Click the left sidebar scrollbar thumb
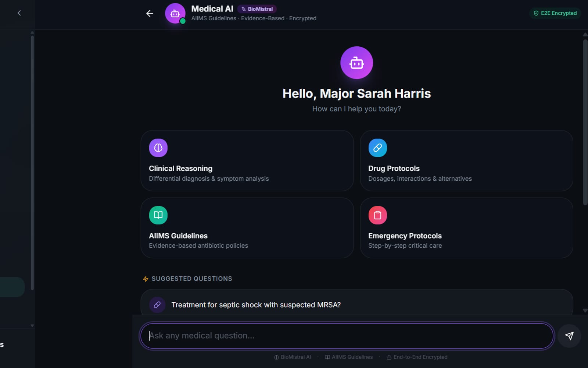Screen dimensions: 588x368 (x=32, y=162)
